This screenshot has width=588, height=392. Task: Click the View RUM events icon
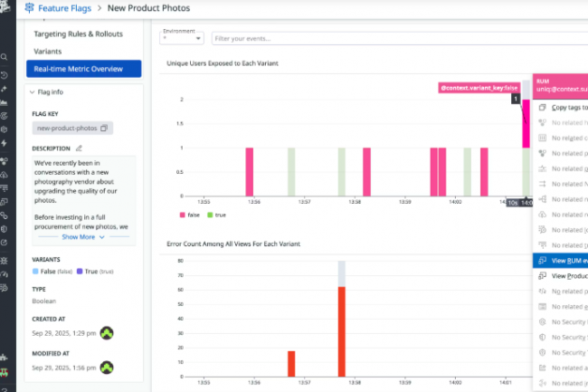(542, 261)
